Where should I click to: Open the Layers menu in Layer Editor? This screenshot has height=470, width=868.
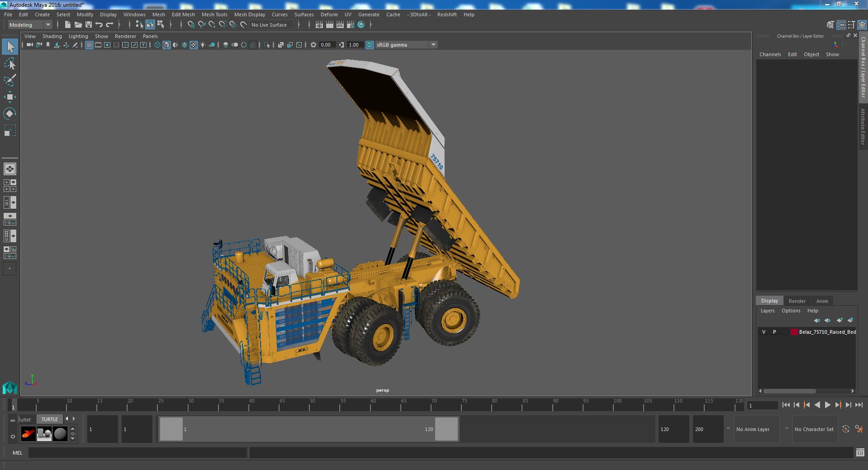(x=768, y=311)
